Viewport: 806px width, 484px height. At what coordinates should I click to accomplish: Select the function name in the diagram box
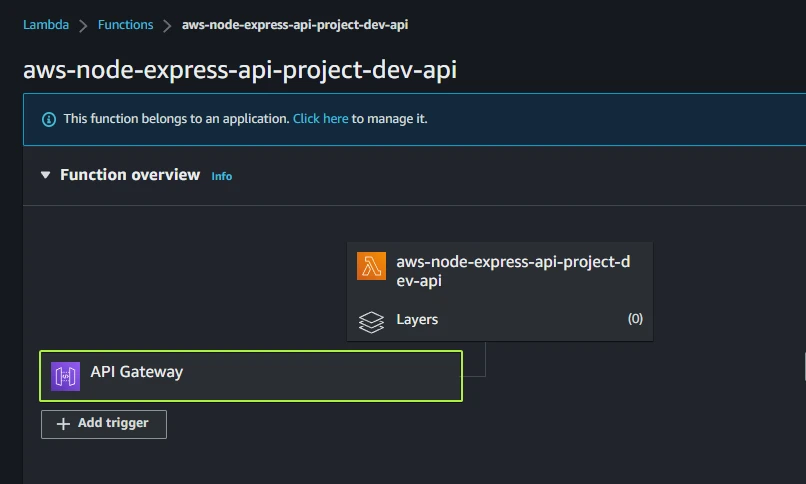point(513,271)
